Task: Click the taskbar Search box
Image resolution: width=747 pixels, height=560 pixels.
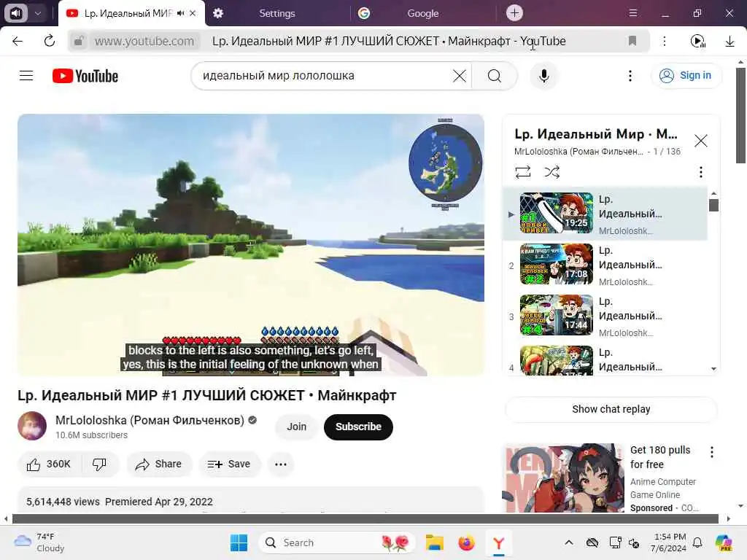Action: coord(337,542)
